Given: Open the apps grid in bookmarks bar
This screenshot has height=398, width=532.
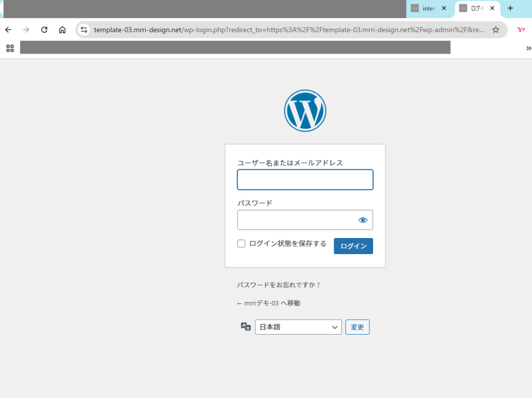Looking at the screenshot, I should click(x=10, y=48).
